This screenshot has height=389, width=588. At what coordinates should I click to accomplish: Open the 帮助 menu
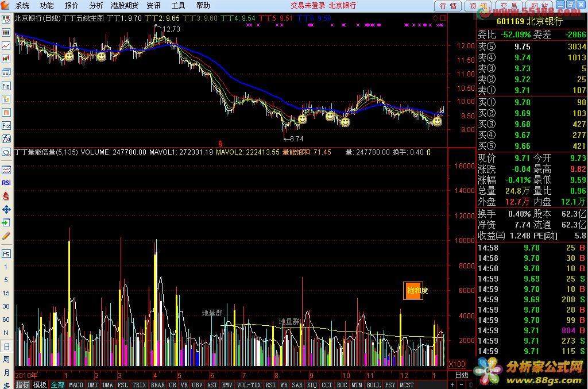[x=203, y=6]
